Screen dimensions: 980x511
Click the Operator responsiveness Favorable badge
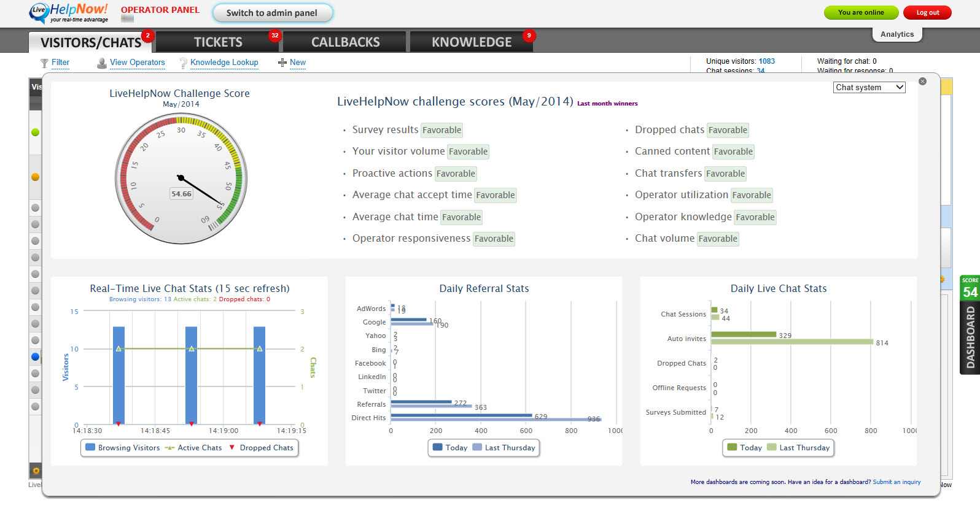tap(494, 239)
